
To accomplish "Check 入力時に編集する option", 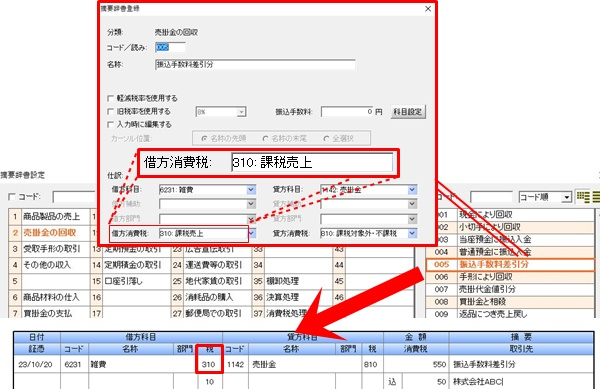I will pos(111,125).
